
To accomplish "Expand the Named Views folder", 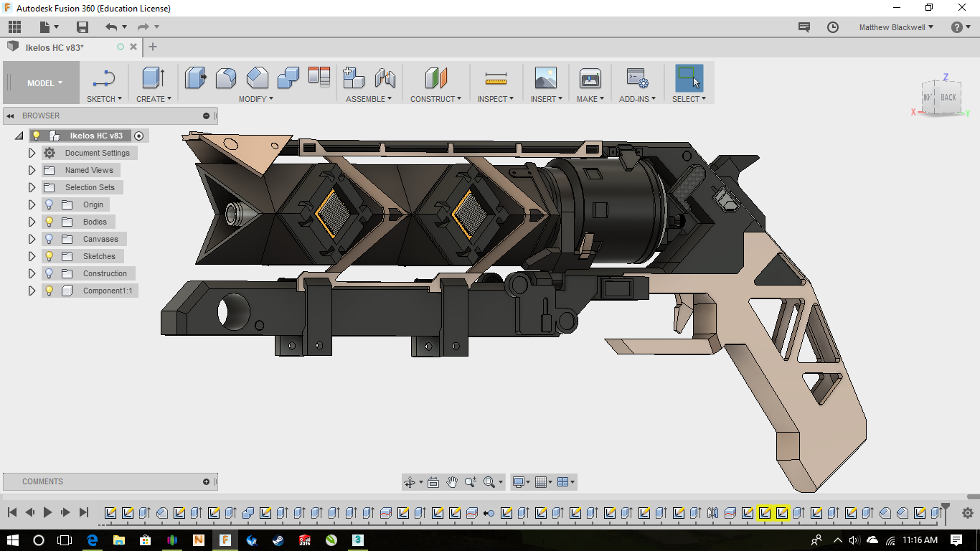I will point(32,170).
